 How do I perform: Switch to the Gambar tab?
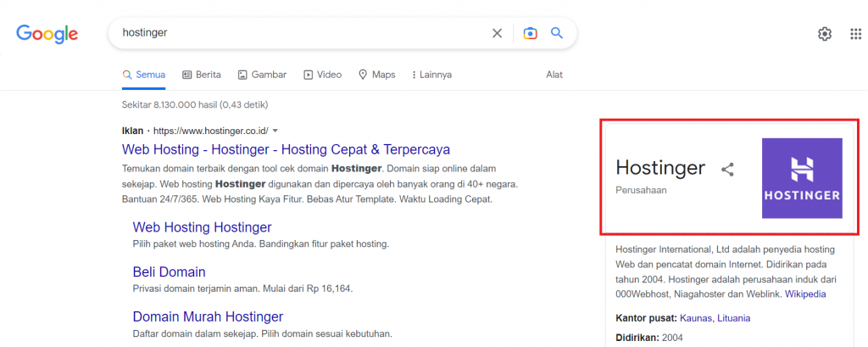(x=262, y=75)
